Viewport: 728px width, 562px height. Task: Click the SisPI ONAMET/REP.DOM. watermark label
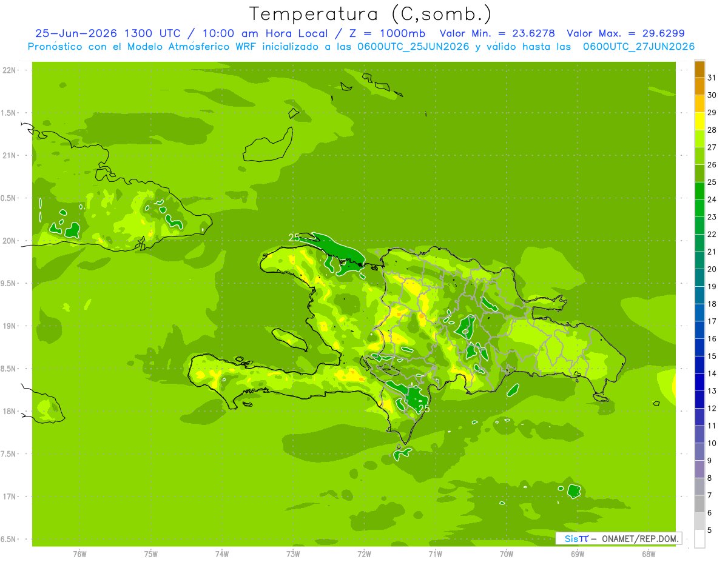618,538
